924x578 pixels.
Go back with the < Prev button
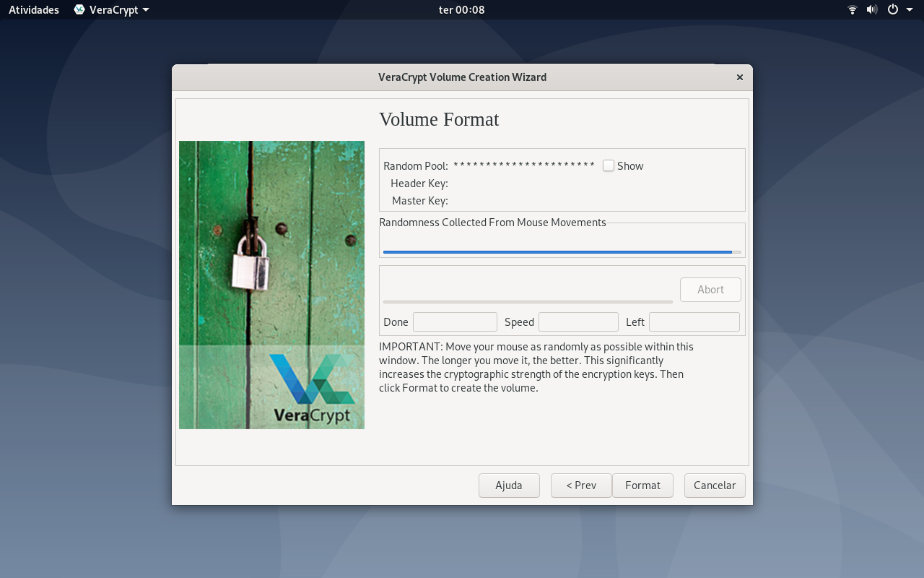point(581,486)
